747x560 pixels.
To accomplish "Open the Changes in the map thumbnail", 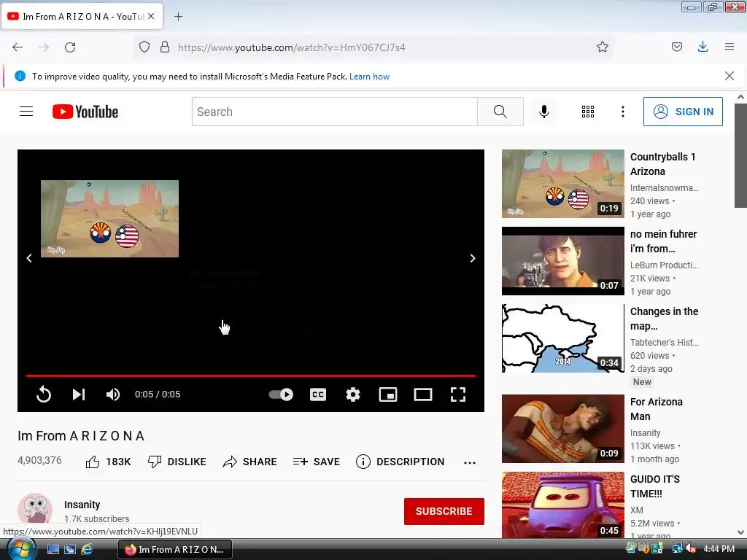I will 562,338.
